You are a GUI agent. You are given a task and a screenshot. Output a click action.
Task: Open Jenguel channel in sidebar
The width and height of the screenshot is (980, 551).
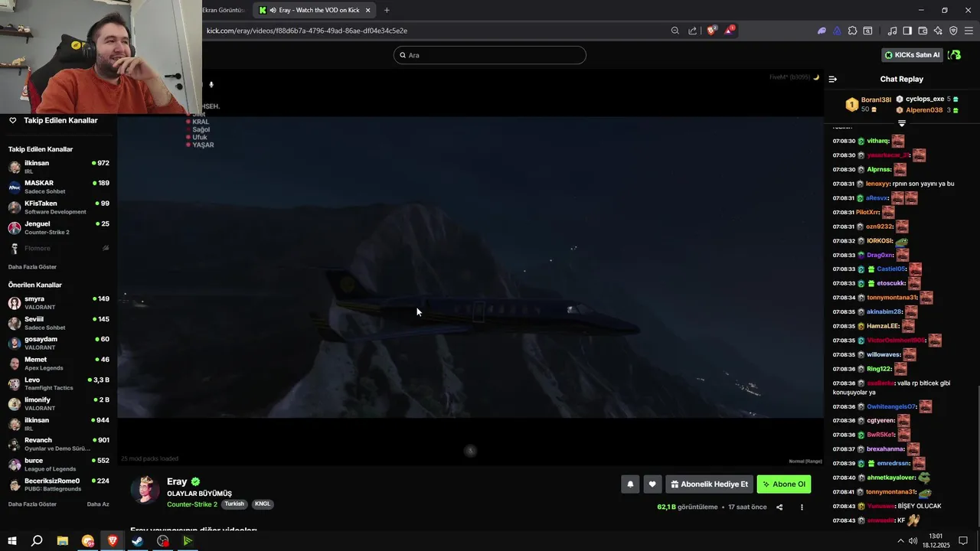pos(59,227)
